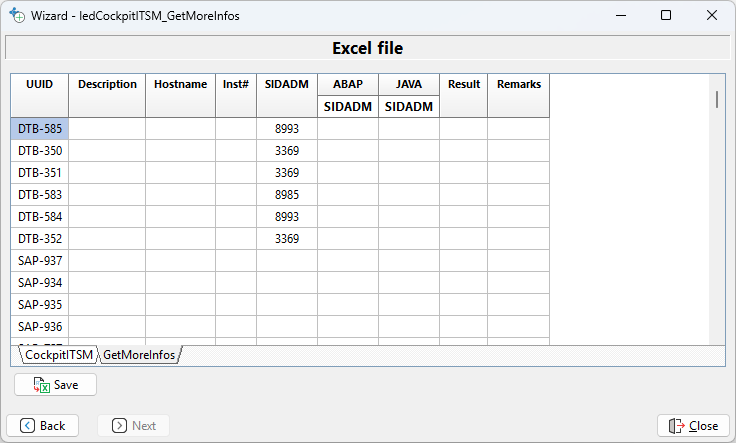Click the SAP-937 row cell
Screen dimensions: 736x443
tap(40, 261)
